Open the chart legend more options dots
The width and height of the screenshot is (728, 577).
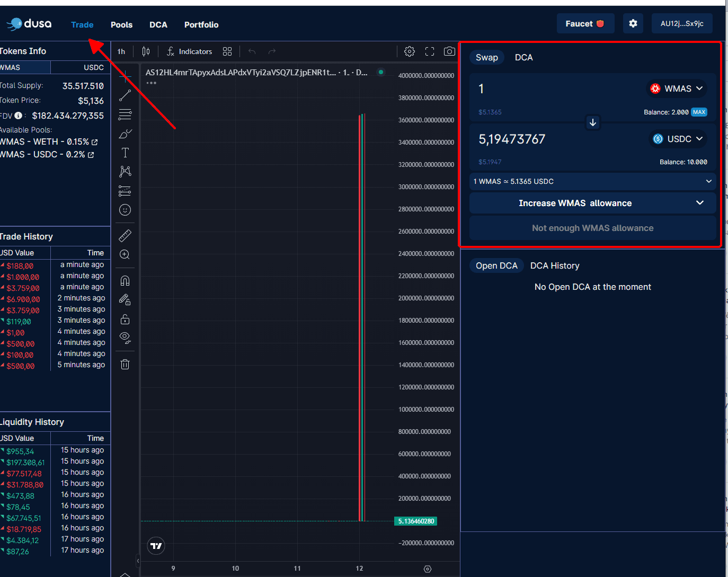pos(152,83)
